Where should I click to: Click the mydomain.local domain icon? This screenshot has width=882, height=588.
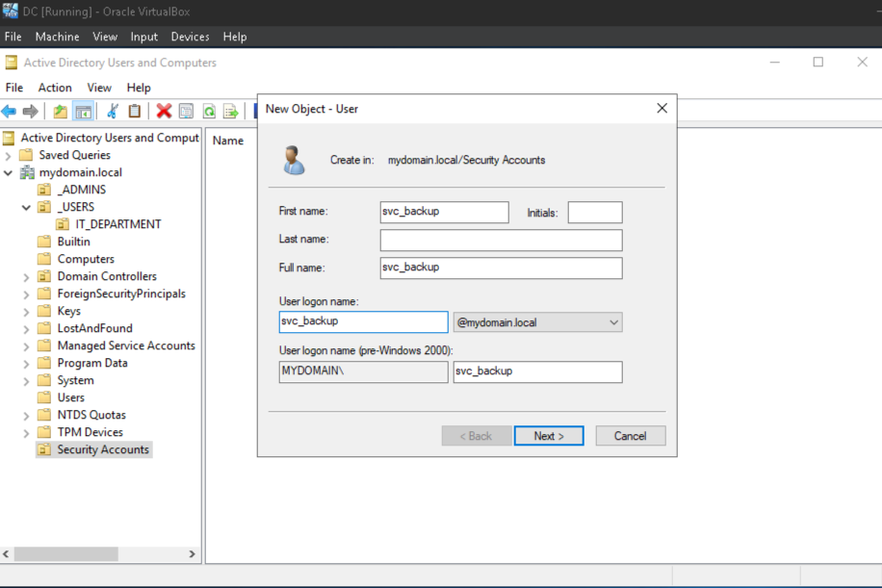click(x=27, y=172)
